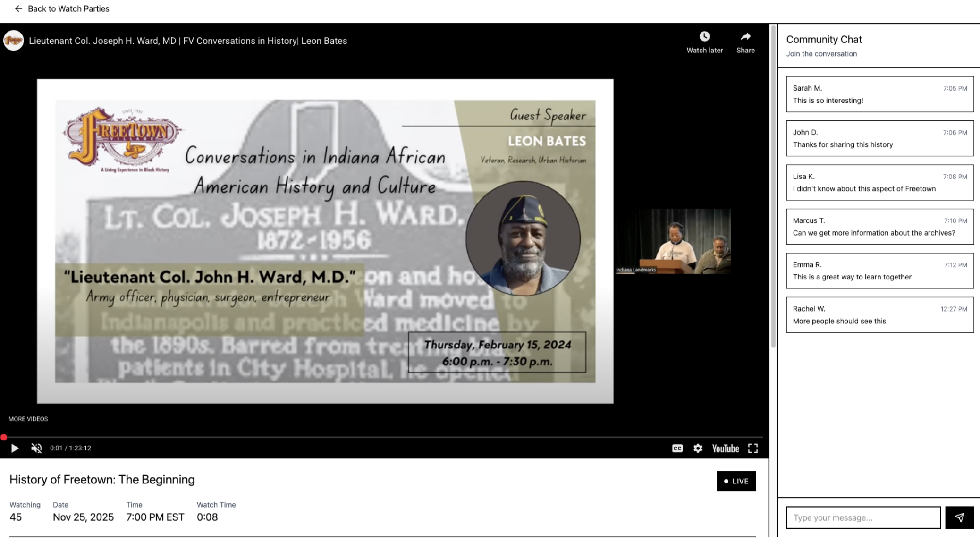
Task: Click the Indiana Landmarks speaker thumbnail
Action: pos(673,241)
